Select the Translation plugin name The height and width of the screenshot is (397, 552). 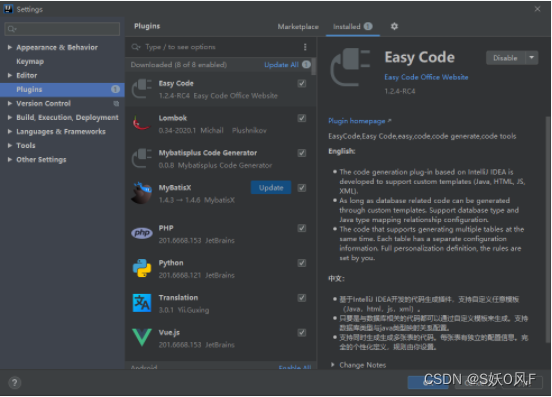178,298
